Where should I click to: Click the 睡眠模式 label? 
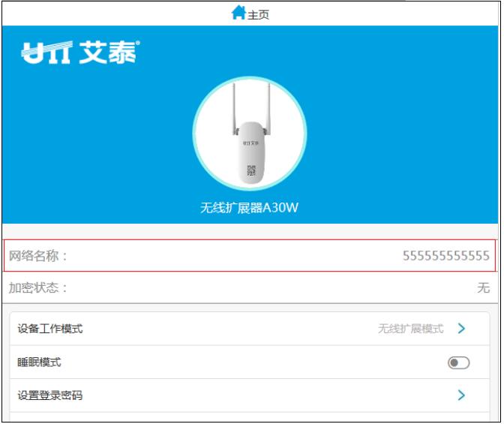39,362
